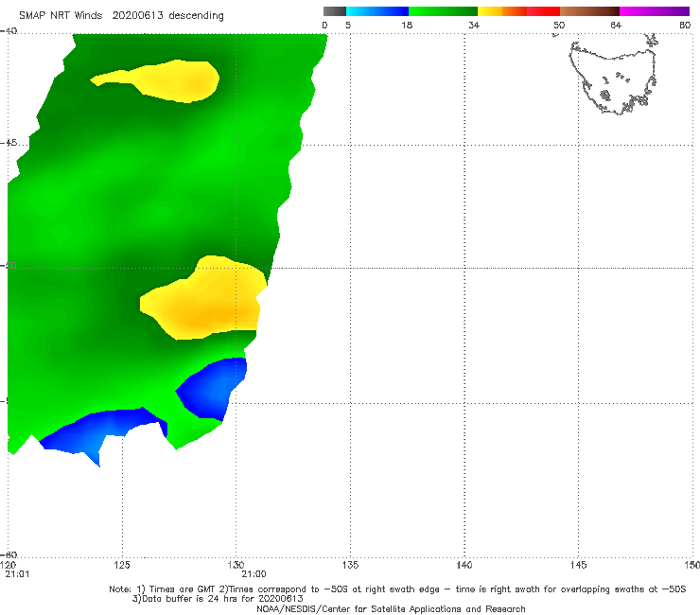
Task: Click the color scale label "0" at the bar start
Action: [x=325, y=26]
